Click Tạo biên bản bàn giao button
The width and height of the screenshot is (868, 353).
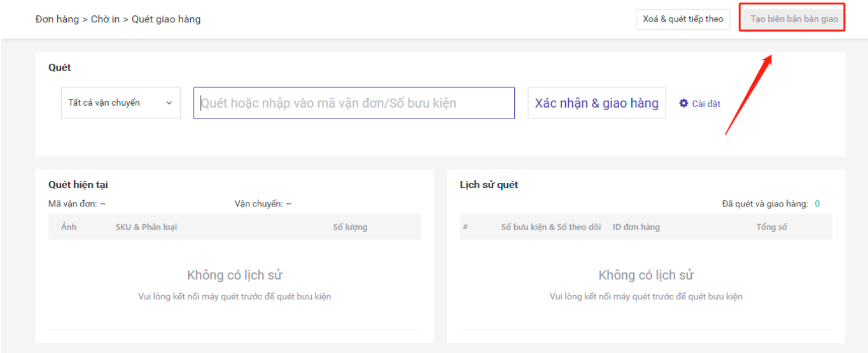(x=794, y=19)
